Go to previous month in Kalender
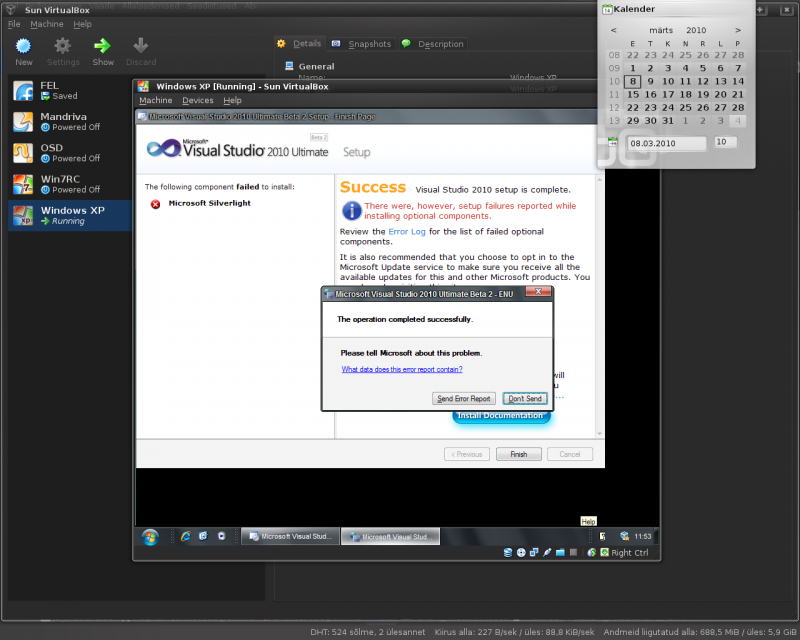 click(x=614, y=30)
